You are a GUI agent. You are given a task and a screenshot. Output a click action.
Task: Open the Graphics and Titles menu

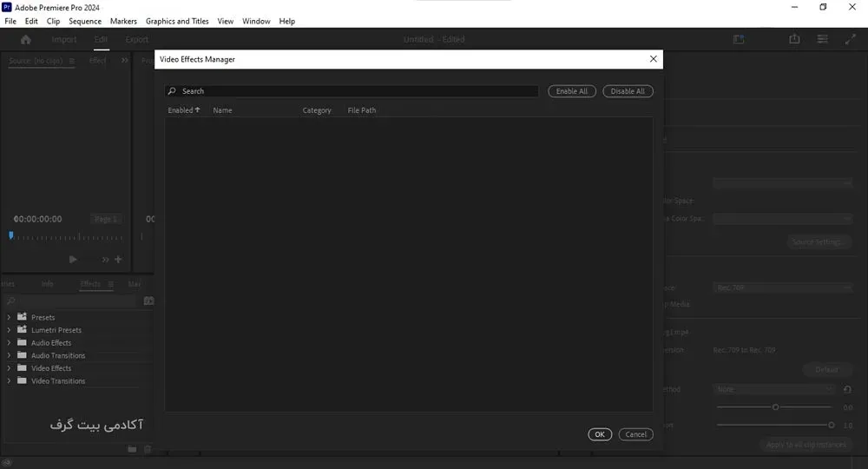[177, 21]
